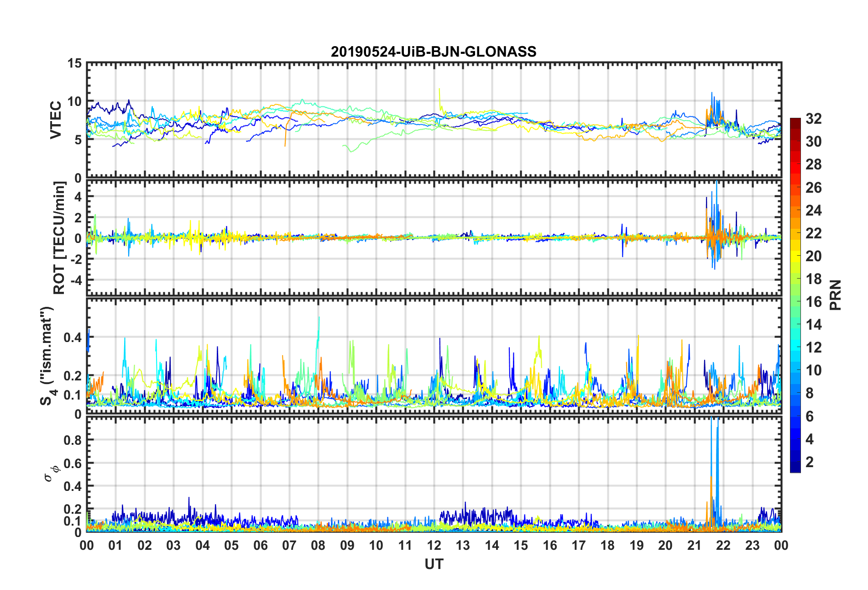Viewport: 868px width, 590px height.
Task: Click the UT hour tick "01"
Action: [115, 545]
